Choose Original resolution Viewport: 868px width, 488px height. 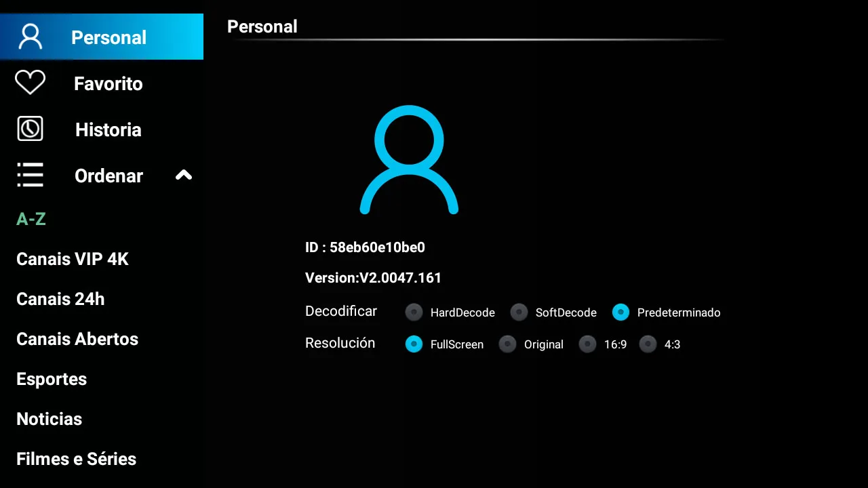531,344
